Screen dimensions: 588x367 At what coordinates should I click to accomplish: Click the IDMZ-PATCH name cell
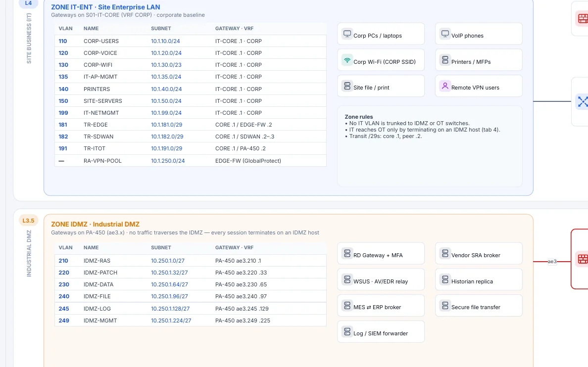100,273
